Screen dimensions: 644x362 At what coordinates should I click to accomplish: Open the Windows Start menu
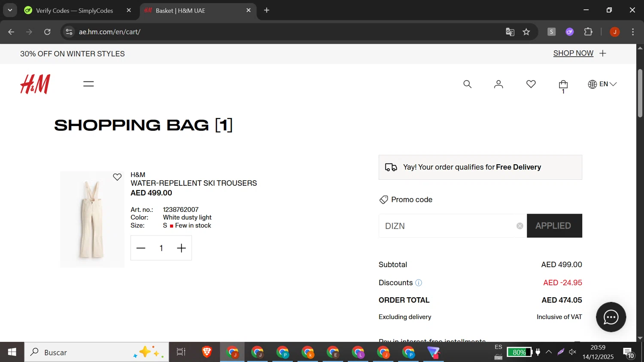[x=12, y=352]
